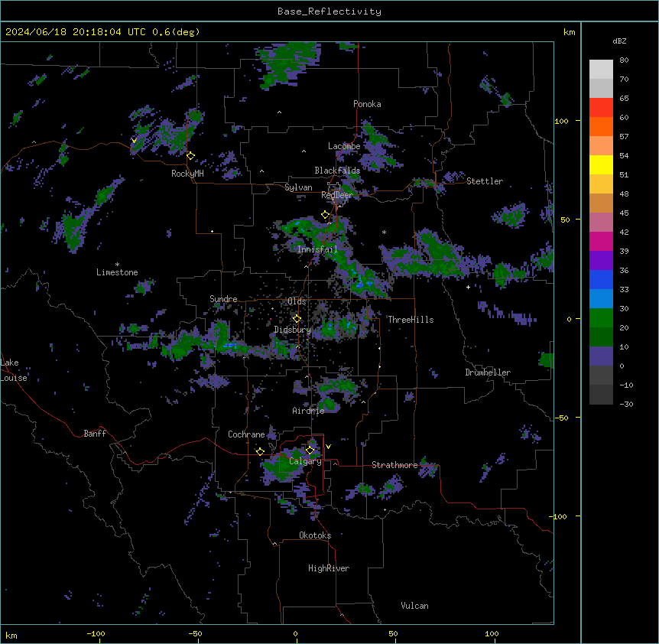Select the green 30 dBZ color swatch

tap(601, 318)
